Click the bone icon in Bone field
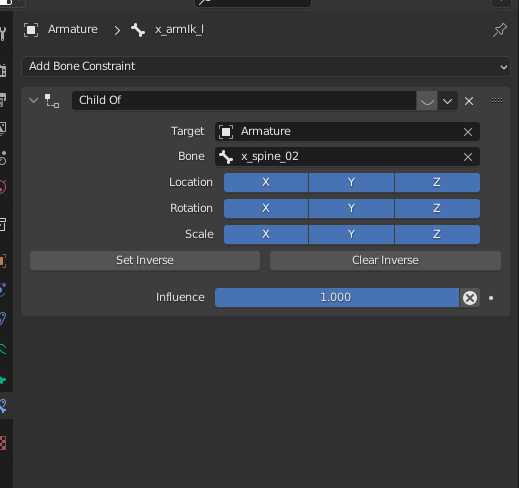 click(226, 157)
